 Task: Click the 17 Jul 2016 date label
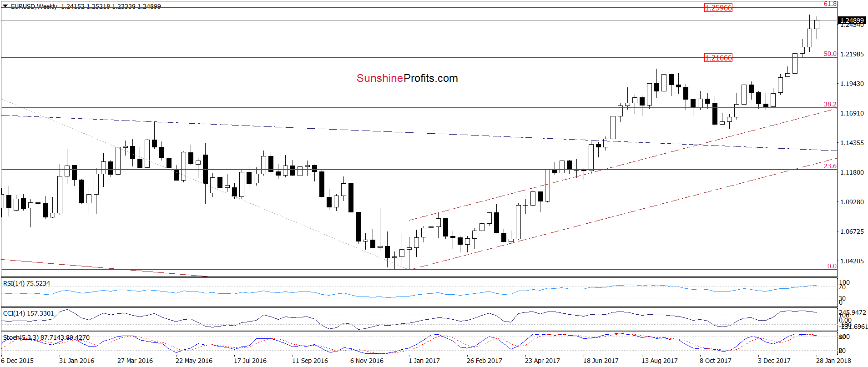point(250,361)
